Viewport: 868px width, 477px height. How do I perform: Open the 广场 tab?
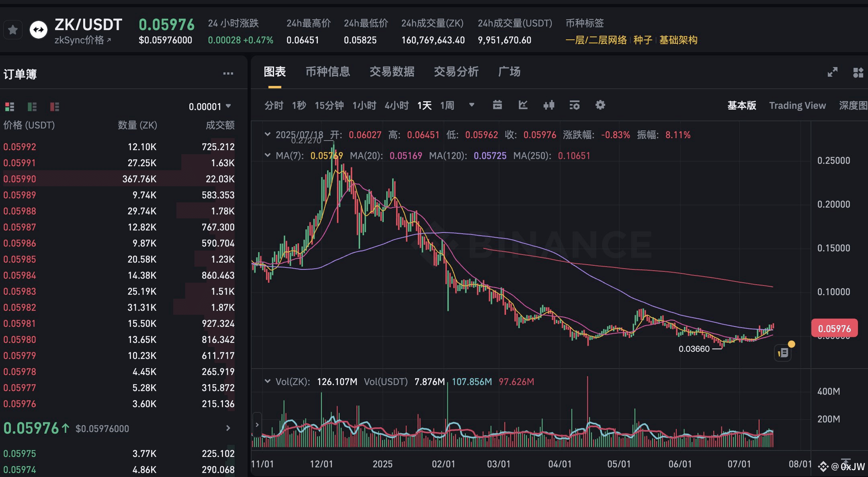(510, 72)
